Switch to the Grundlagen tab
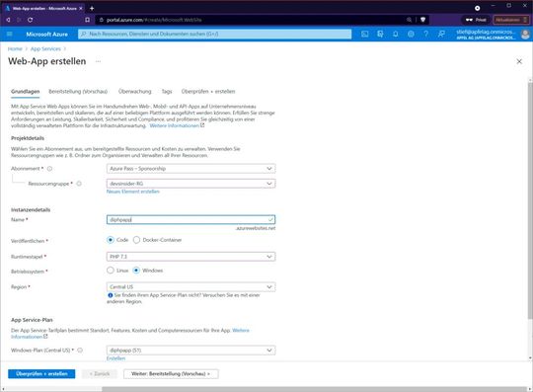The image size is (533, 392). tap(25, 92)
